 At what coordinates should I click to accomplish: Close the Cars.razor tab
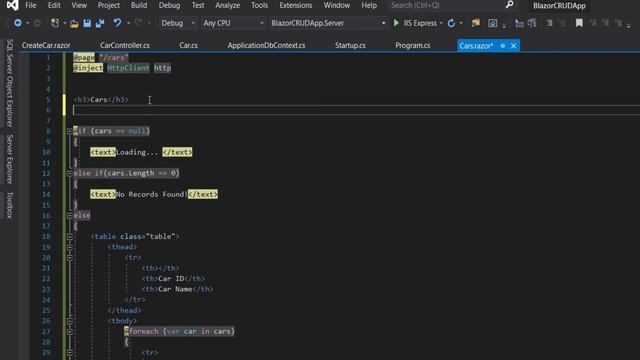[513, 46]
